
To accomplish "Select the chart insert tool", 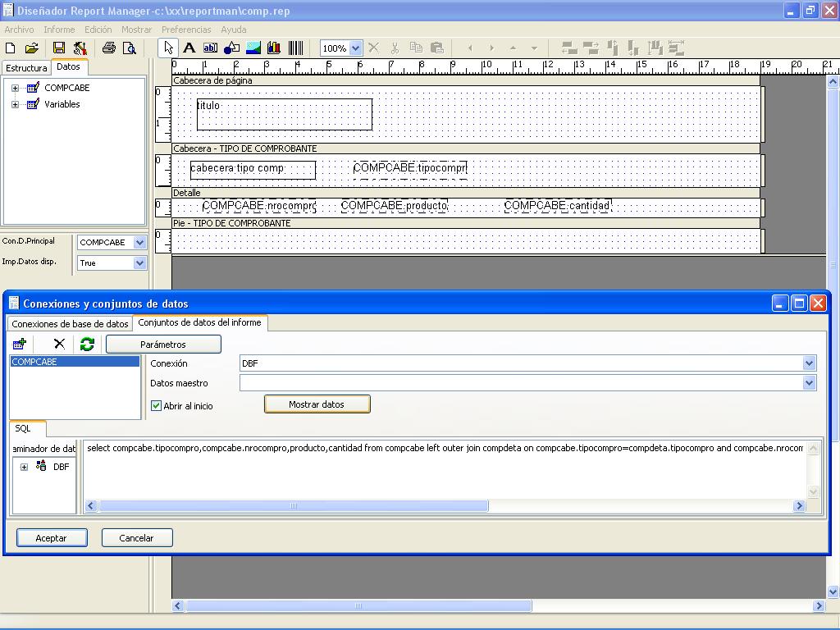I will click(x=274, y=48).
